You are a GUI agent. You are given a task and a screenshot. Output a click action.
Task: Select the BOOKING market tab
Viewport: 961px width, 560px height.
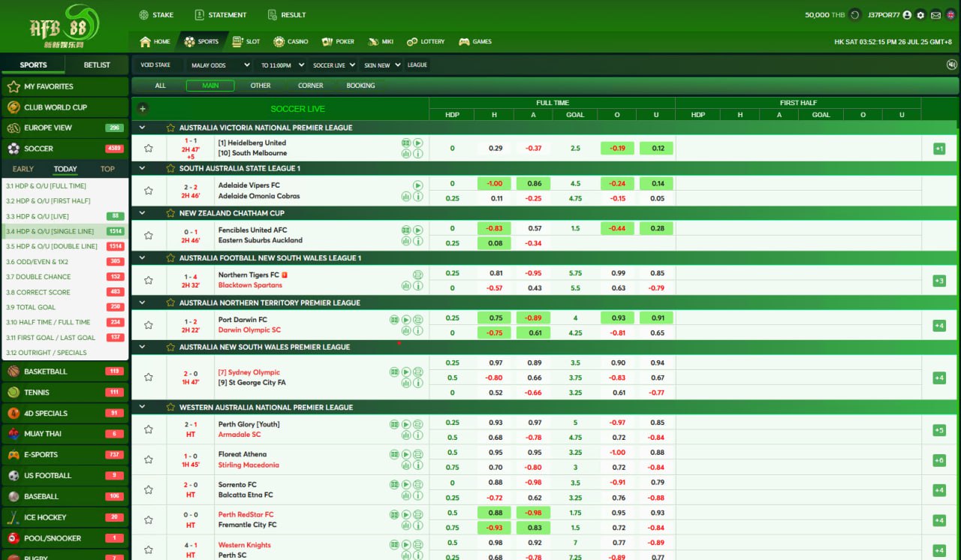point(360,86)
